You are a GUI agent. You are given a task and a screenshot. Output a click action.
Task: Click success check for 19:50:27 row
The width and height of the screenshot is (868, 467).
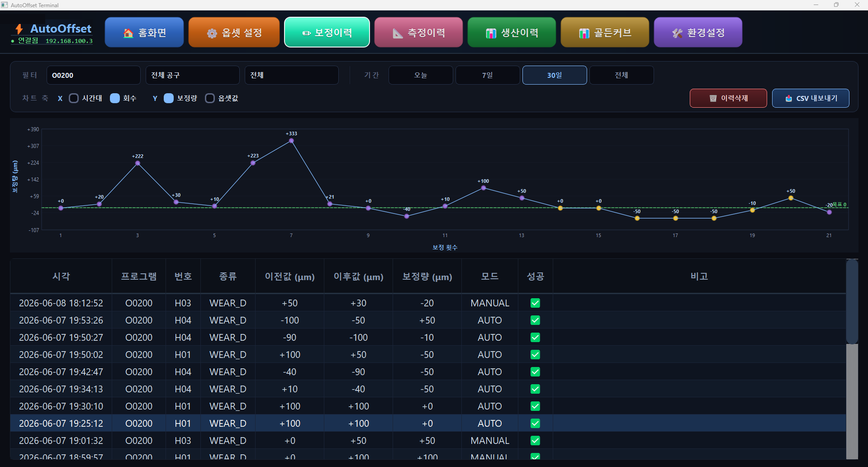pyautogui.click(x=535, y=338)
